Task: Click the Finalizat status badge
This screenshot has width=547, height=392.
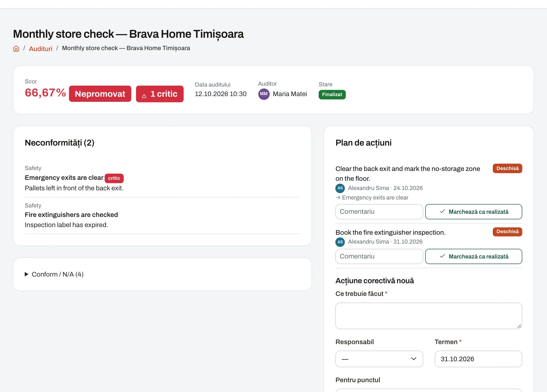Action: click(332, 95)
